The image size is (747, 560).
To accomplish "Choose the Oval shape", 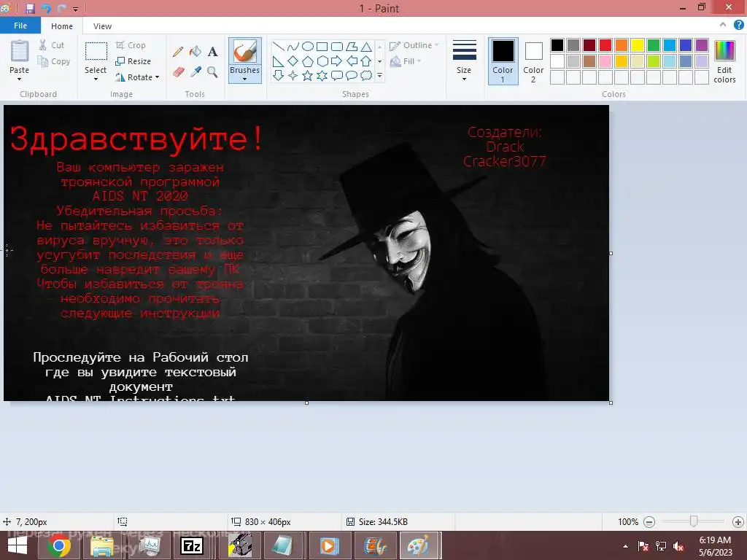I will point(308,46).
